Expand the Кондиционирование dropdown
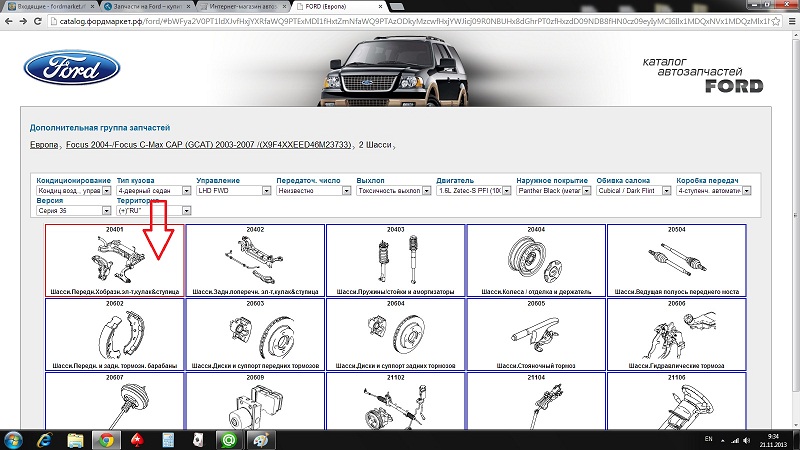Screen dimensions: 800x450 (x=73, y=190)
